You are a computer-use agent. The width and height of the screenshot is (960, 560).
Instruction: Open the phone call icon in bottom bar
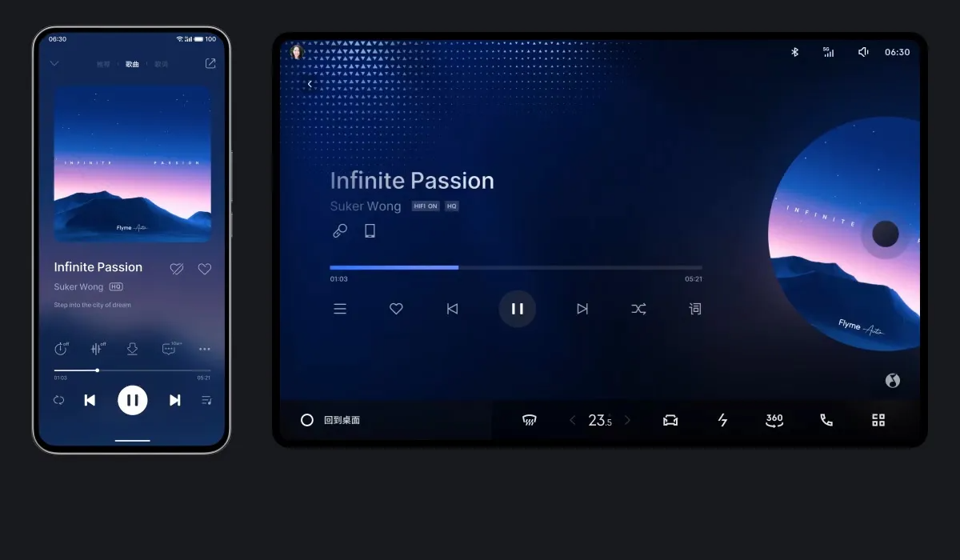coord(826,420)
